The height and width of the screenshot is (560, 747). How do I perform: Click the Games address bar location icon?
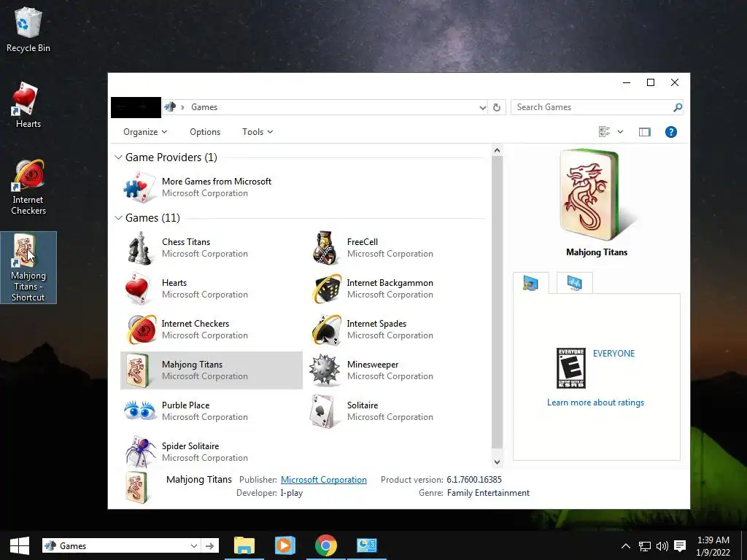pos(169,107)
